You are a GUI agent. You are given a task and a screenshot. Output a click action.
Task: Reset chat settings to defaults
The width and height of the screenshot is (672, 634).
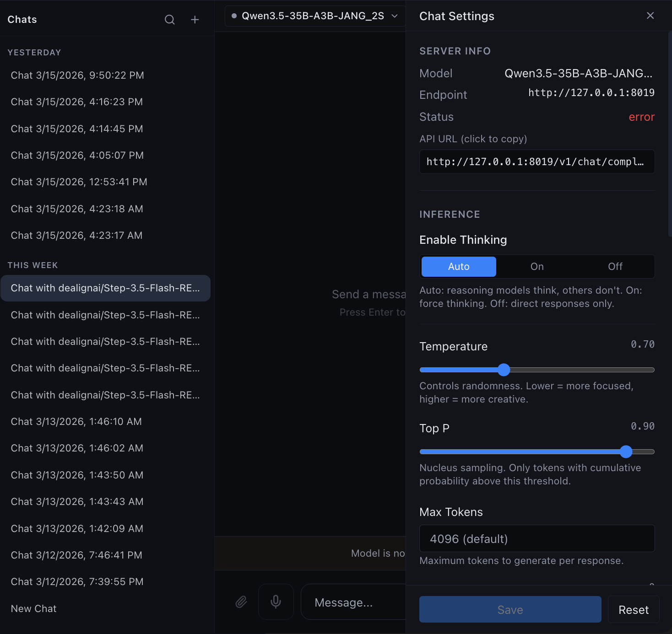[634, 610]
